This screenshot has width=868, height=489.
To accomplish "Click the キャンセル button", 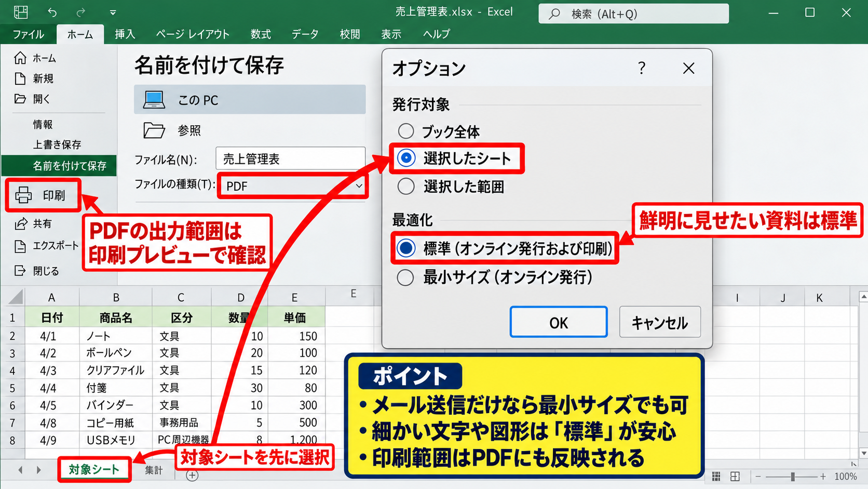I will [x=660, y=322].
